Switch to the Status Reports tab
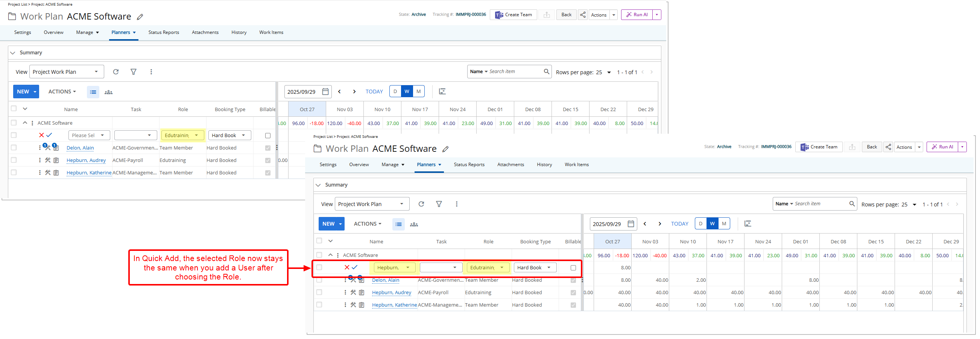Viewport: 980px width, 339px height. [x=469, y=164]
